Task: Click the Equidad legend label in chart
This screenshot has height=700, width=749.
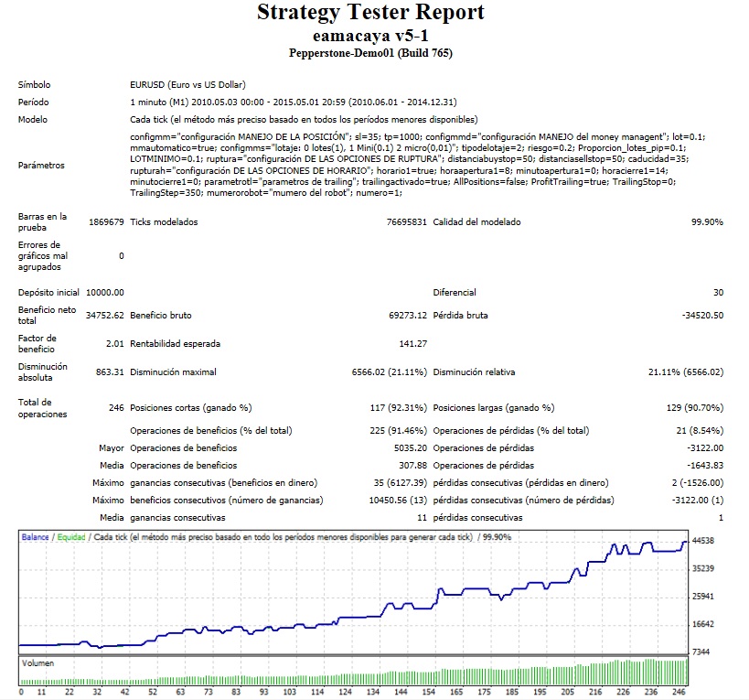Action: coord(72,538)
